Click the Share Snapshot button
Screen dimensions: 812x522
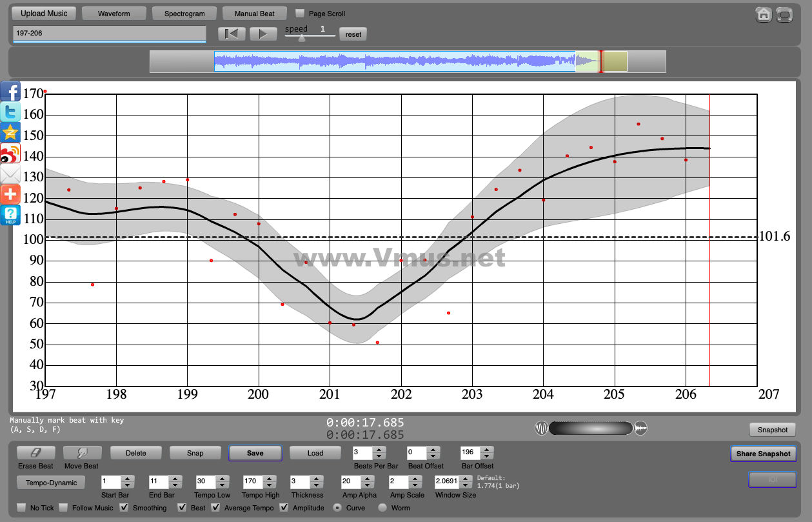763,454
